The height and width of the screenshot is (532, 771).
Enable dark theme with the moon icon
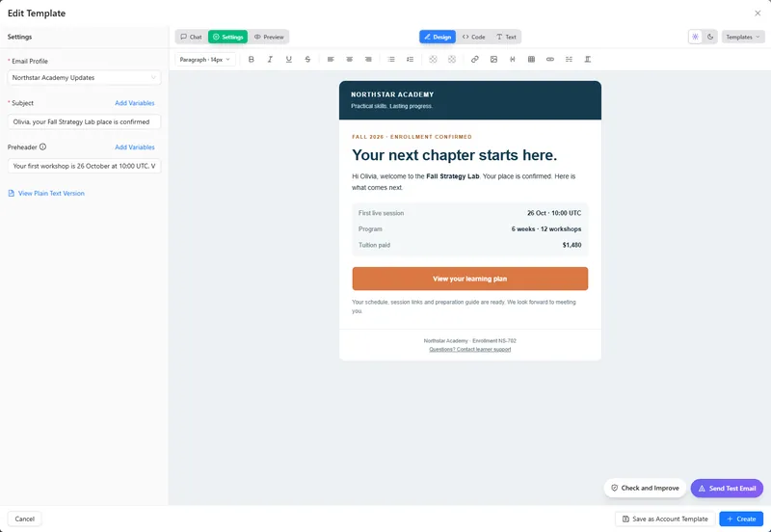pos(710,37)
